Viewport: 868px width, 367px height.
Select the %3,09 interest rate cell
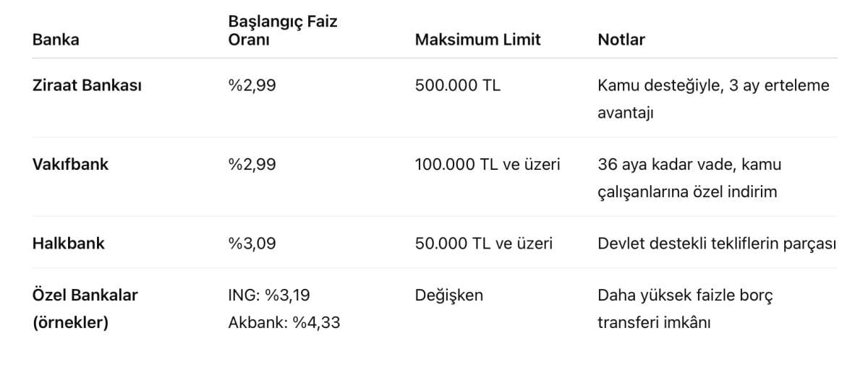click(252, 243)
